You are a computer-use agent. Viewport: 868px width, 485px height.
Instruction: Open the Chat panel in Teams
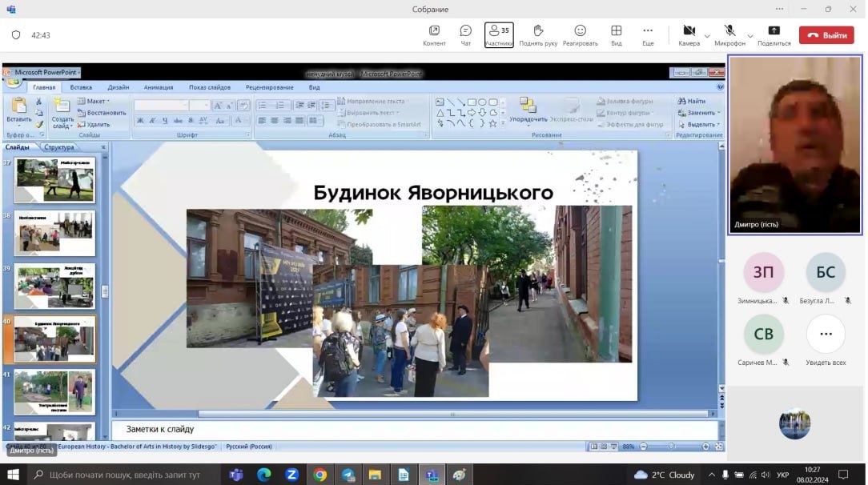click(x=465, y=35)
